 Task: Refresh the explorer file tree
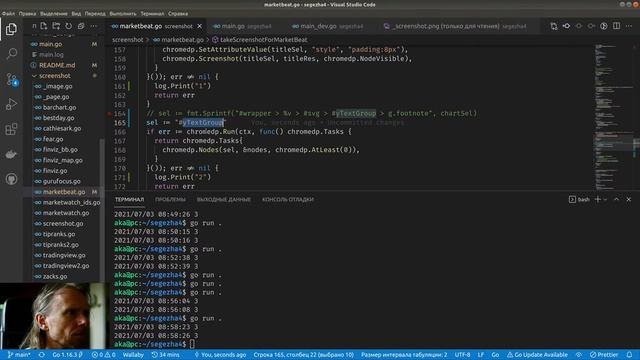69,26
